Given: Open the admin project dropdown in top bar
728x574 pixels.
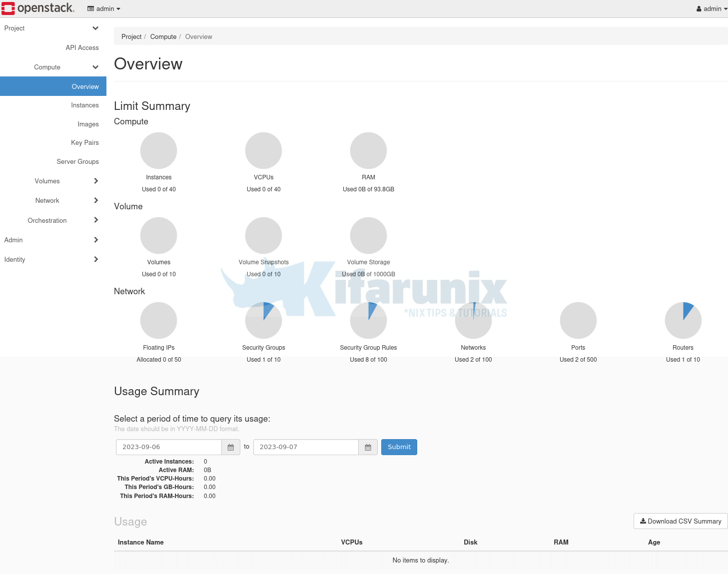Looking at the screenshot, I should click(103, 8).
